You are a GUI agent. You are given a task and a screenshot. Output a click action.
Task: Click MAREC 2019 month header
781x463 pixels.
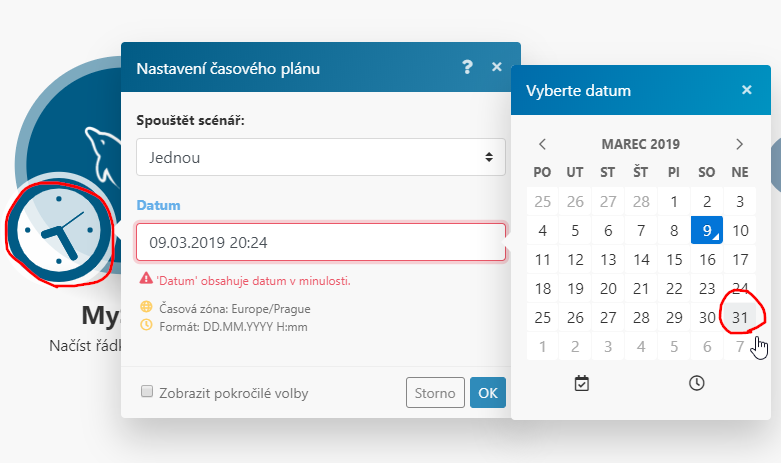(640, 144)
